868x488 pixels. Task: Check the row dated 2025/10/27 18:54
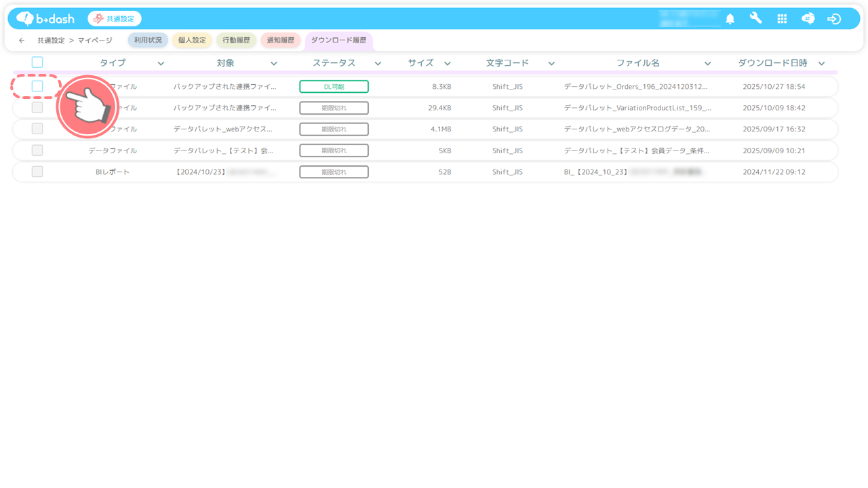click(x=37, y=86)
